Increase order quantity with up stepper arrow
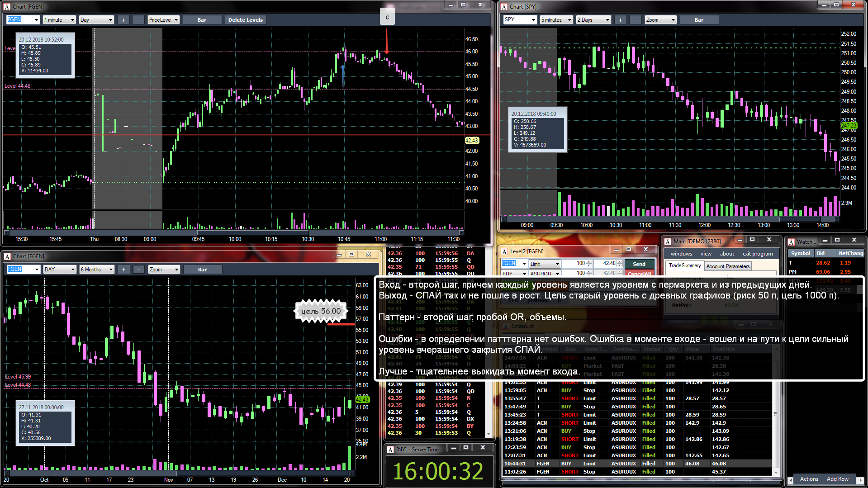Screen dimensions: 868x488 tap(589, 261)
